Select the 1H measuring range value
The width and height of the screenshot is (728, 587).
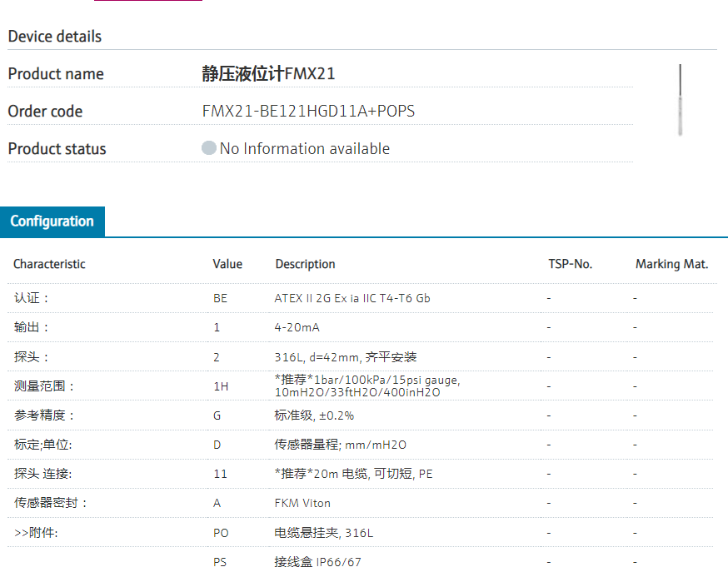point(221,386)
